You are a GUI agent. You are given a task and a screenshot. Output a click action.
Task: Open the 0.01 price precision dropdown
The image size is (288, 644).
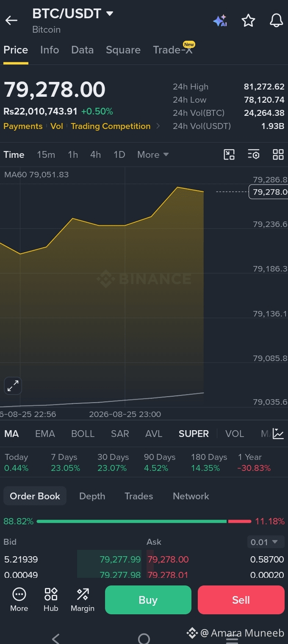pyautogui.click(x=265, y=542)
